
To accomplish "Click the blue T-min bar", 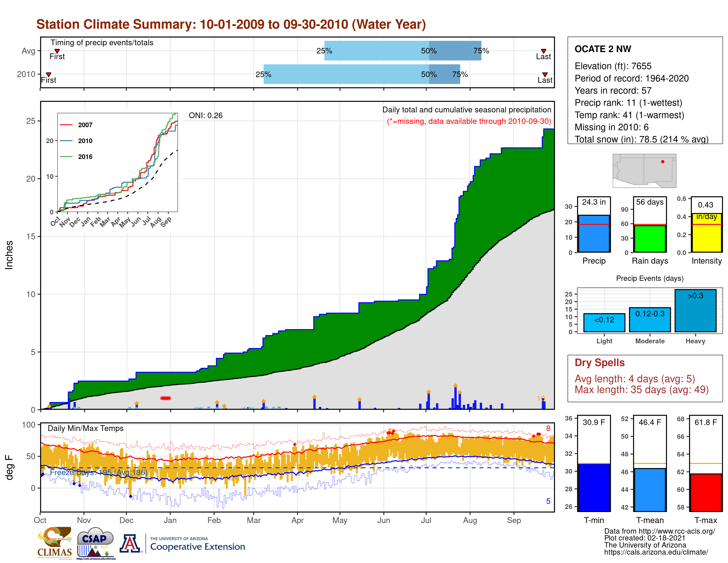I will click(594, 487).
